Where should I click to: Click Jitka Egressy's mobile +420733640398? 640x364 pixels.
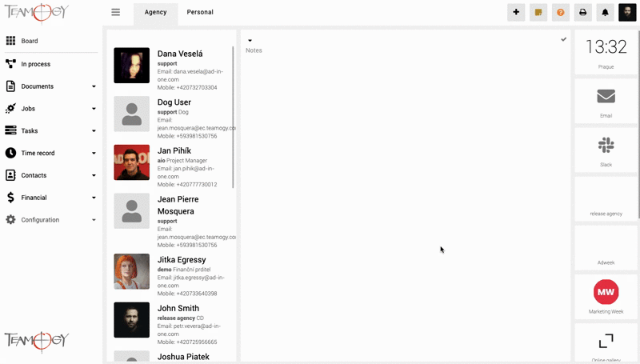click(197, 294)
